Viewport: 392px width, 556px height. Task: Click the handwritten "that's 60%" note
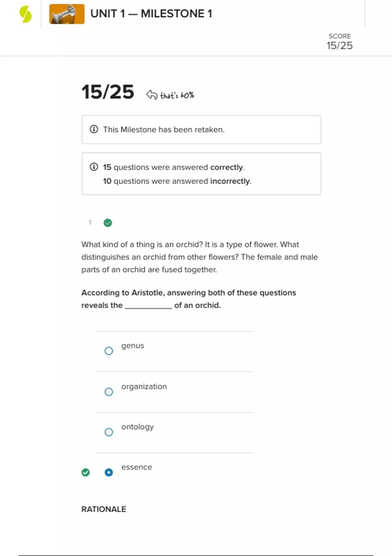pos(177,96)
